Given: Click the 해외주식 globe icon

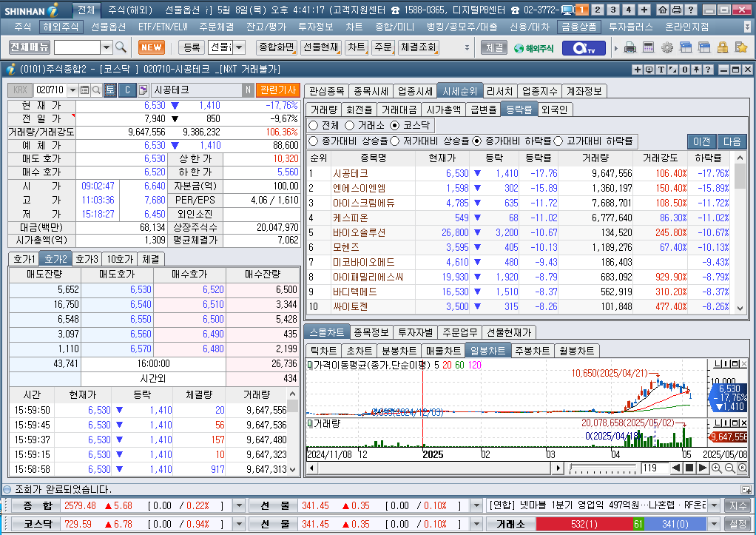Looking at the screenshot, I should click(x=533, y=48).
